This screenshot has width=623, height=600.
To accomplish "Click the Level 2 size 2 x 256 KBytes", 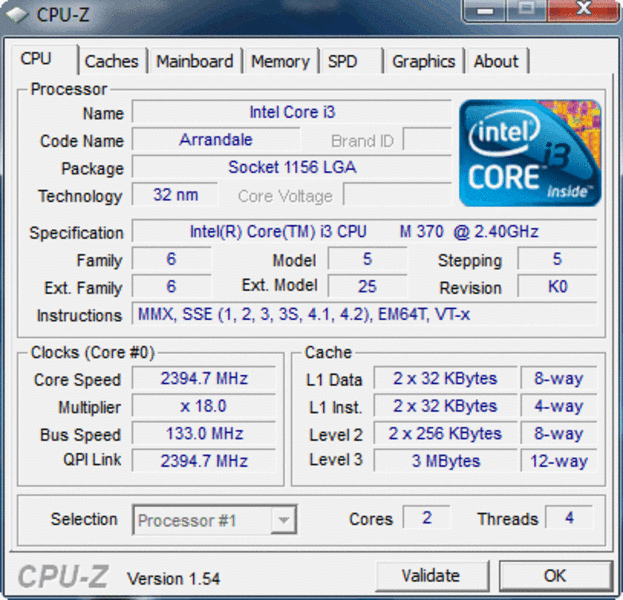I will 445,433.
